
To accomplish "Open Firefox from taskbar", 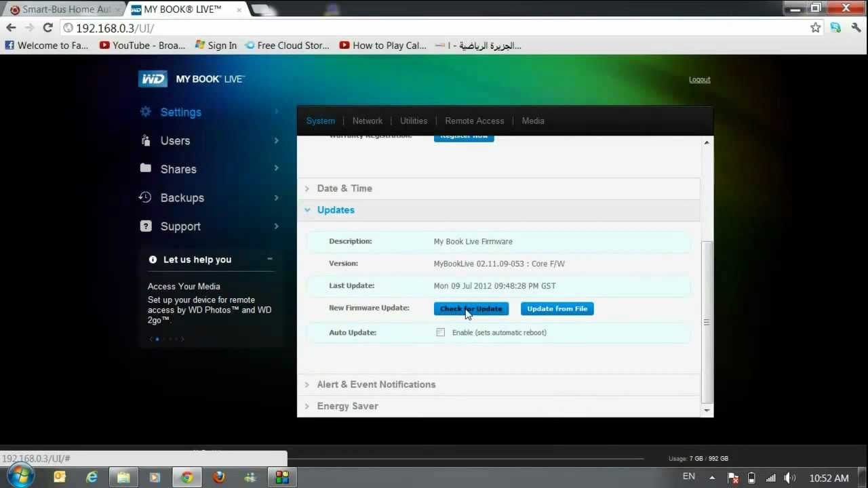I will 218,477.
